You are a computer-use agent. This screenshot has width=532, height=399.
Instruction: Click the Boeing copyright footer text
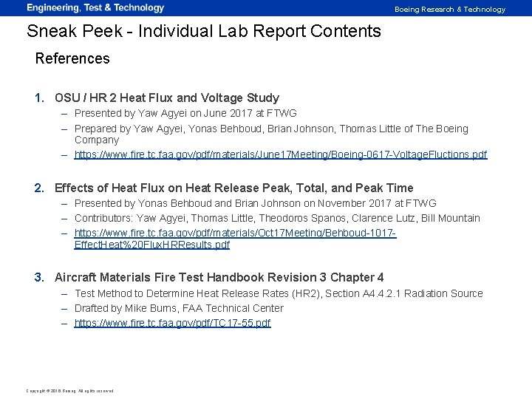pyautogui.click(x=69, y=391)
